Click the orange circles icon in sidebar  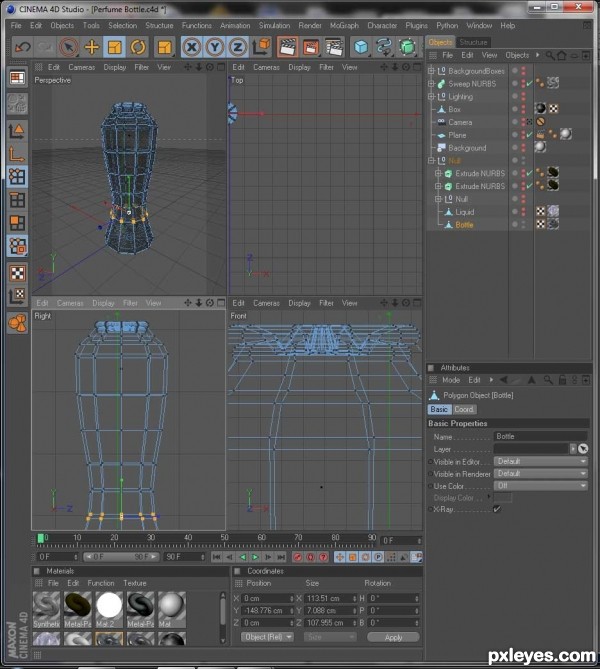point(17,323)
